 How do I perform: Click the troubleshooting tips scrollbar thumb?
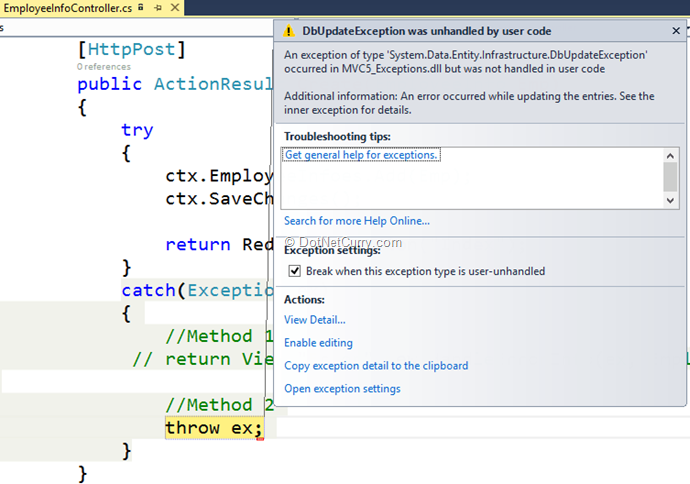click(x=670, y=177)
